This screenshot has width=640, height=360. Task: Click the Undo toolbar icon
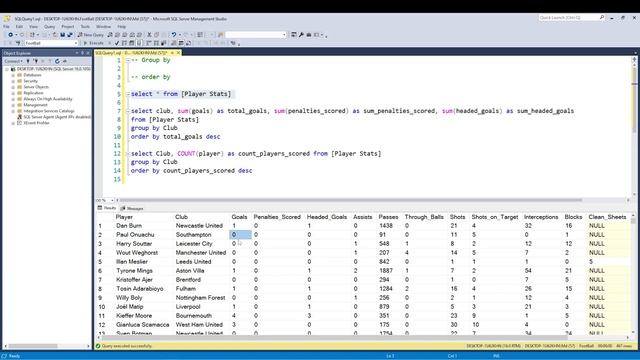[174, 35]
